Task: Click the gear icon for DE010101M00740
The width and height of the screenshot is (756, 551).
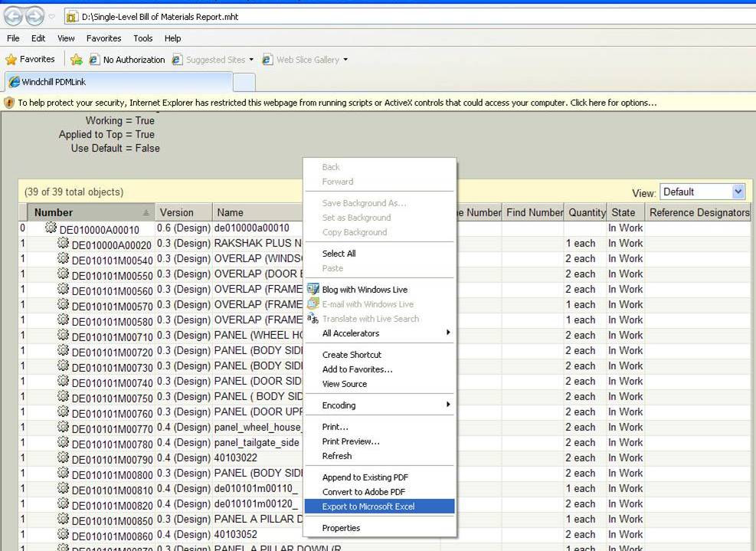Action: [63, 381]
